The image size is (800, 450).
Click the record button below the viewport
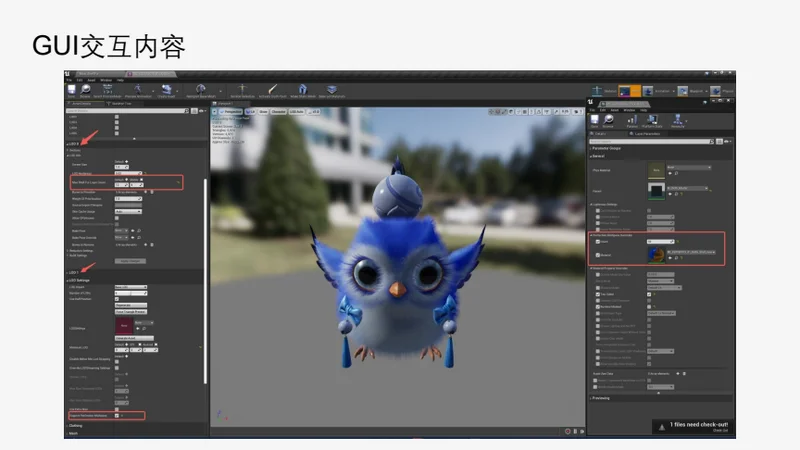[x=567, y=432]
